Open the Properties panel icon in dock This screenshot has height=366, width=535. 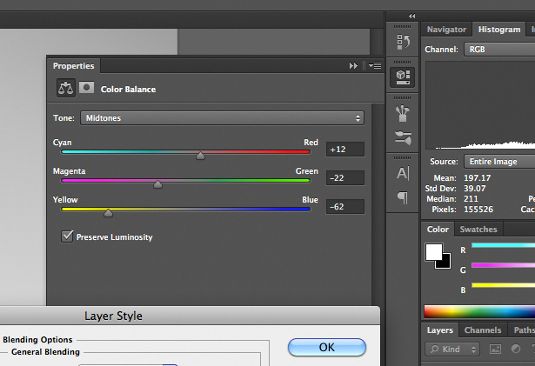point(403,77)
